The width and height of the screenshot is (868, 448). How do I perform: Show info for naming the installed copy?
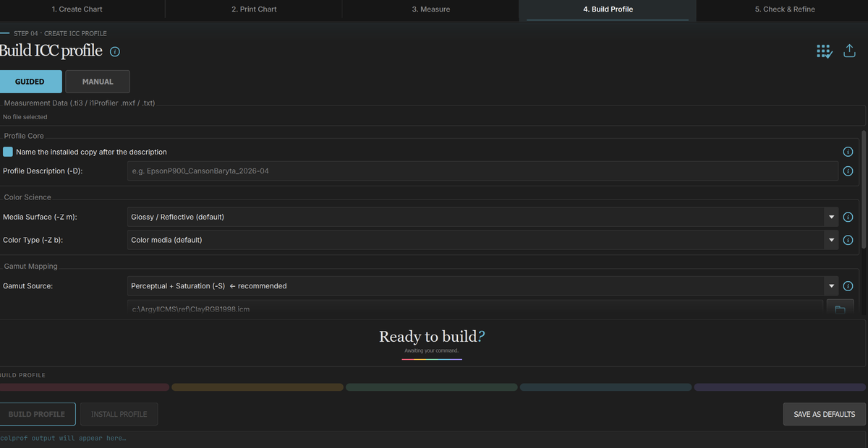coord(848,152)
